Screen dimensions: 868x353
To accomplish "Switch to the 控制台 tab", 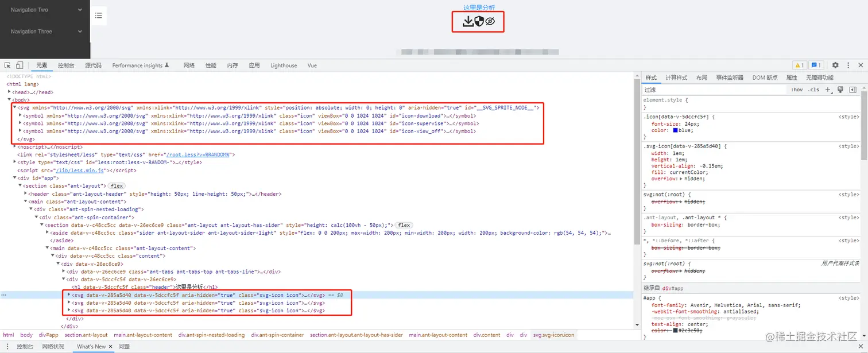I will click(x=66, y=65).
